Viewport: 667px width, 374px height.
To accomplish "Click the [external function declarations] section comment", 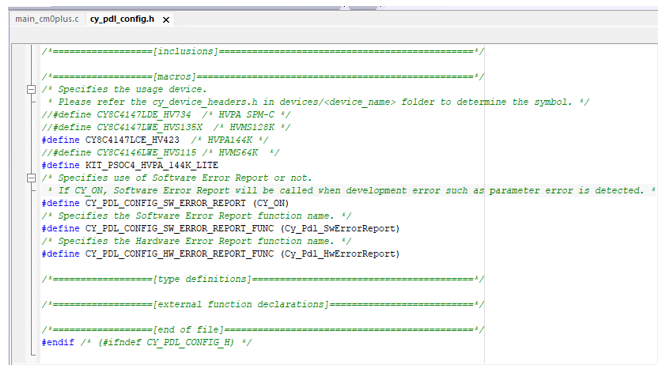I will point(262,305).
